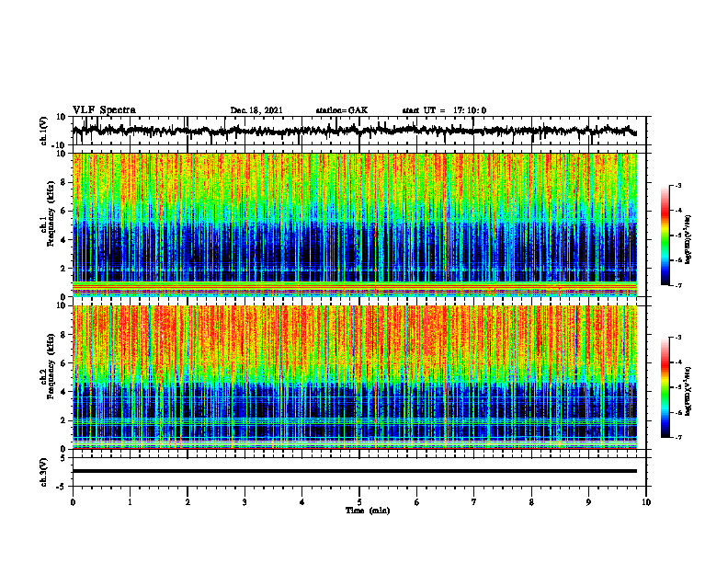Screen dimensions: 728x563
Task: Click the '5' tick on ch.3(V) axis
Action: pos(63,458)
